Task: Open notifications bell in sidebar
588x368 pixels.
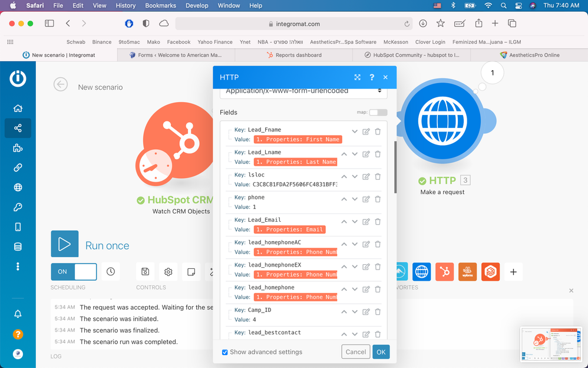Action: pyautogui.click(x=18, y=314)
